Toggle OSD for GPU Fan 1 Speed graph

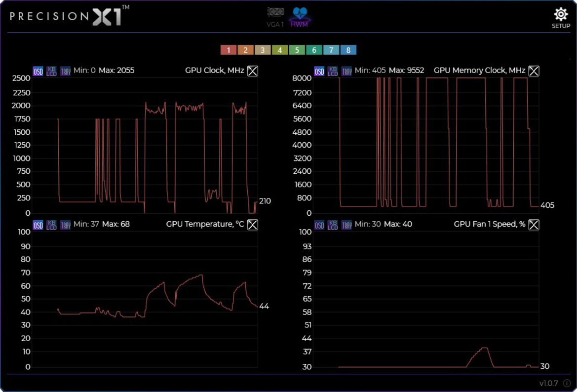point(319,225)
